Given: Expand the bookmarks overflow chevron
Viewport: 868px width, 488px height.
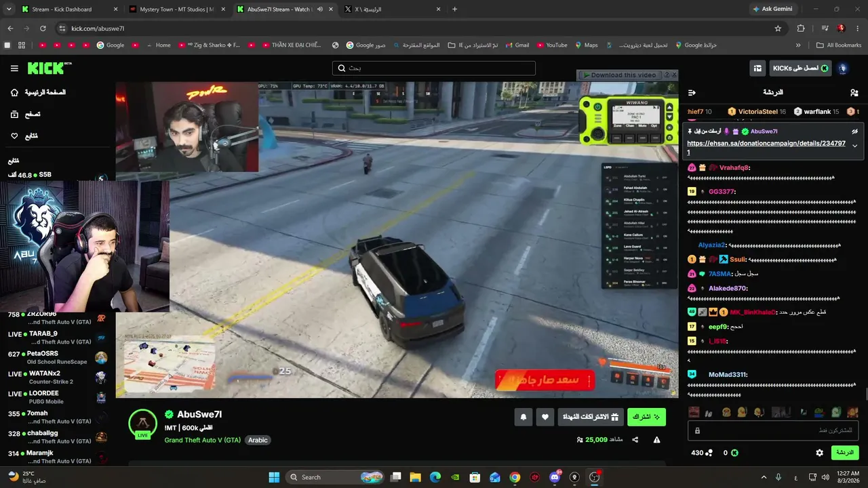Looking at the screenshot, I should pos(798,45).
